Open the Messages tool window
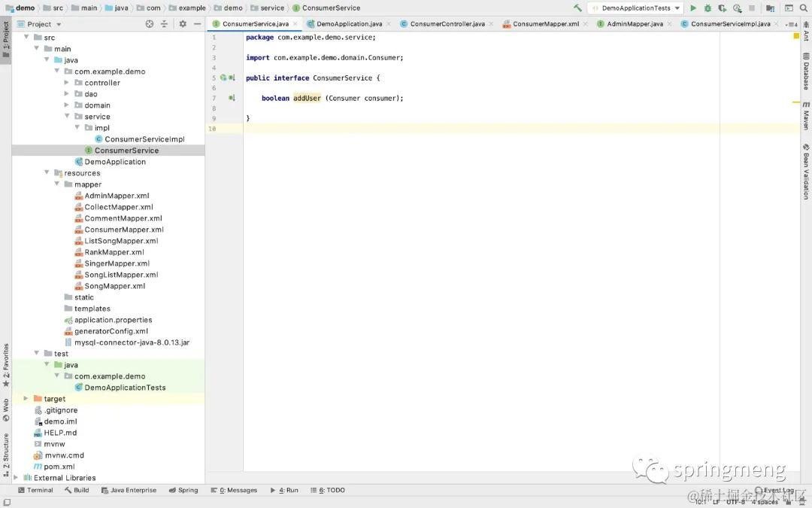This screenshot has width=812, height=508. [234, 490]
